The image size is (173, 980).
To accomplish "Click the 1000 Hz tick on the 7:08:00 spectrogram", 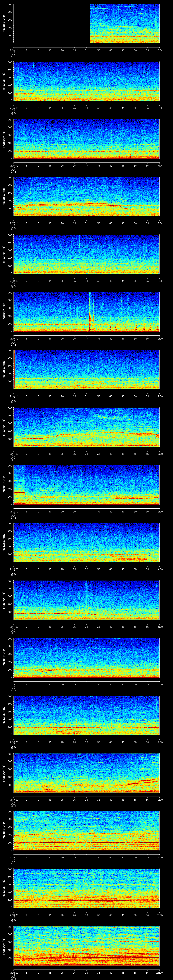I will click(x=9, y=235).
